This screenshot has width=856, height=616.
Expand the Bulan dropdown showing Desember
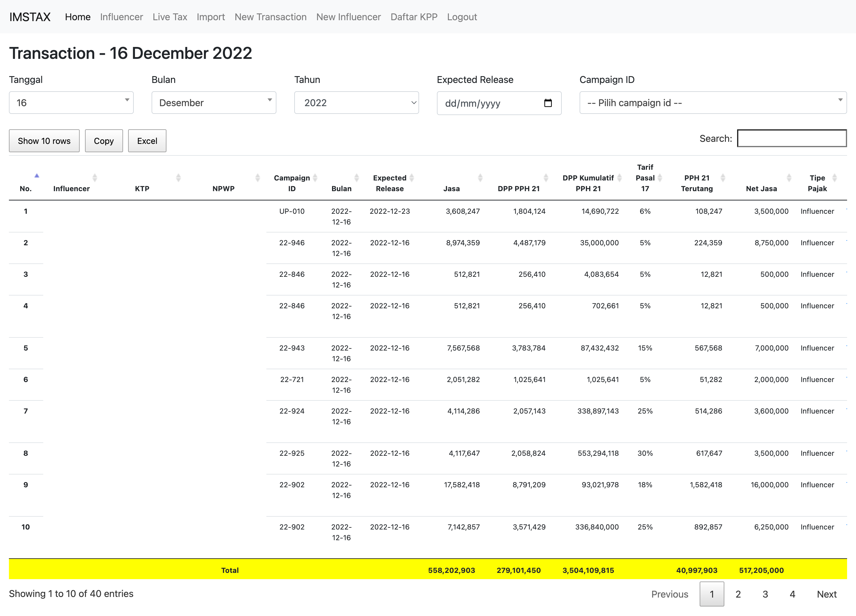(x=214, y=103)
